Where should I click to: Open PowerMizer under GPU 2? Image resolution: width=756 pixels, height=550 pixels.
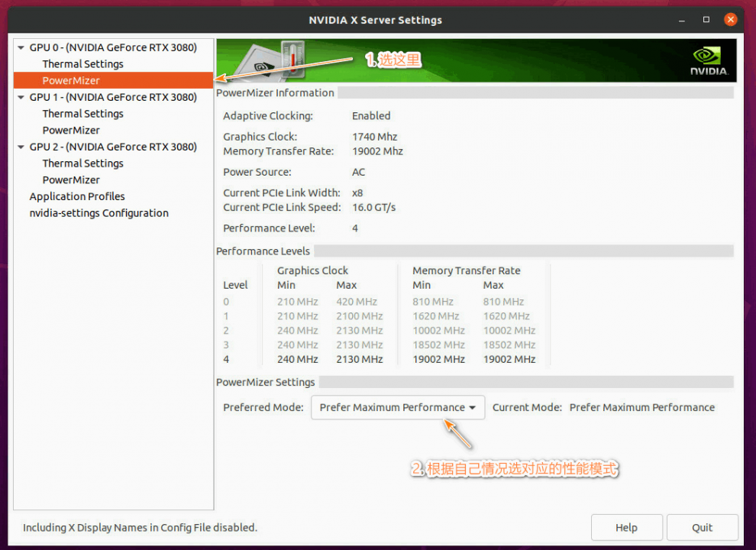71,180
